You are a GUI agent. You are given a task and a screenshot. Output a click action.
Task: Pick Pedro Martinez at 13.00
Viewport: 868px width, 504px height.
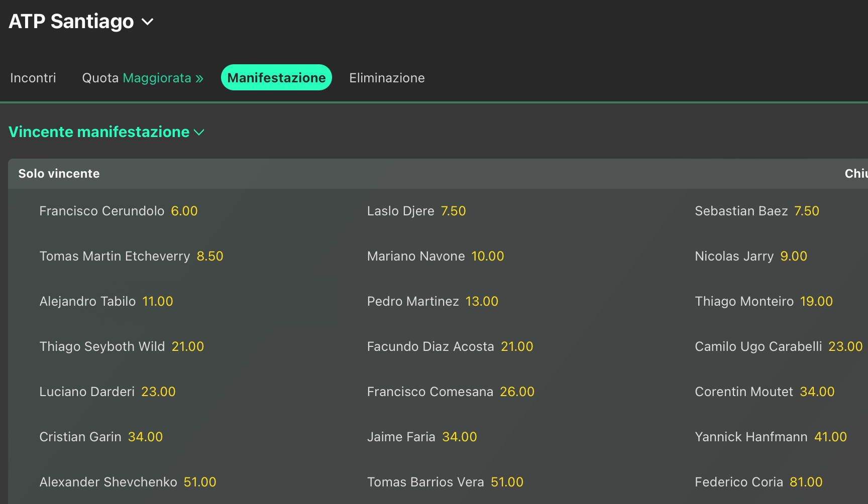tap(481, 301)
